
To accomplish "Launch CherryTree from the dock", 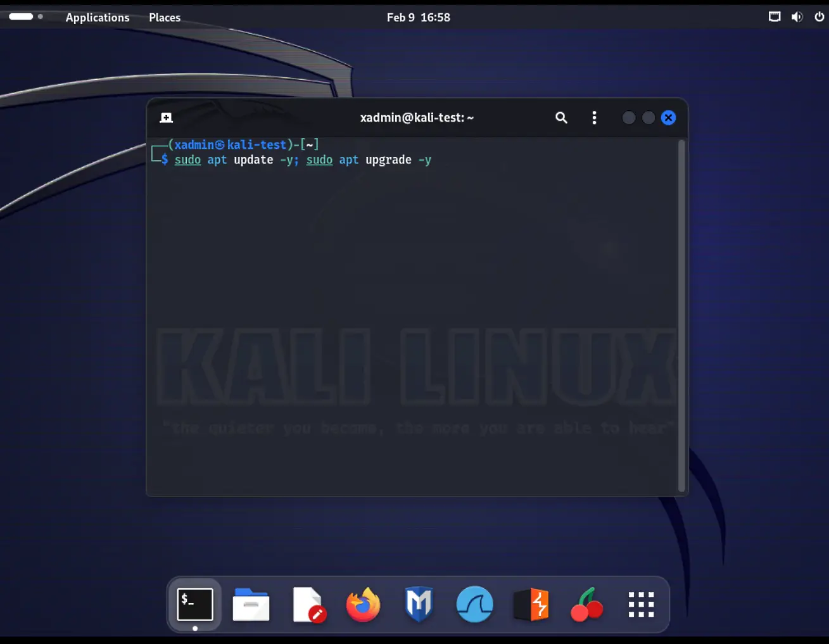I will [586, 605].
